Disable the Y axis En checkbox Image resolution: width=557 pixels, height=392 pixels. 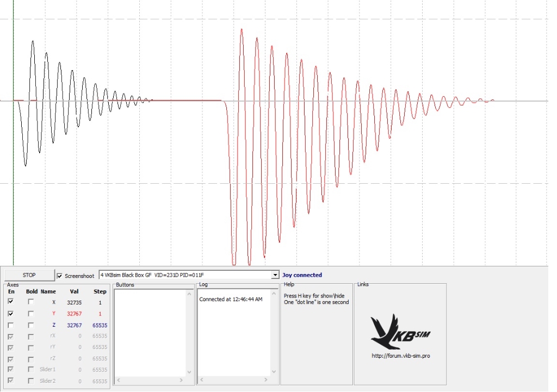(10, 314)
